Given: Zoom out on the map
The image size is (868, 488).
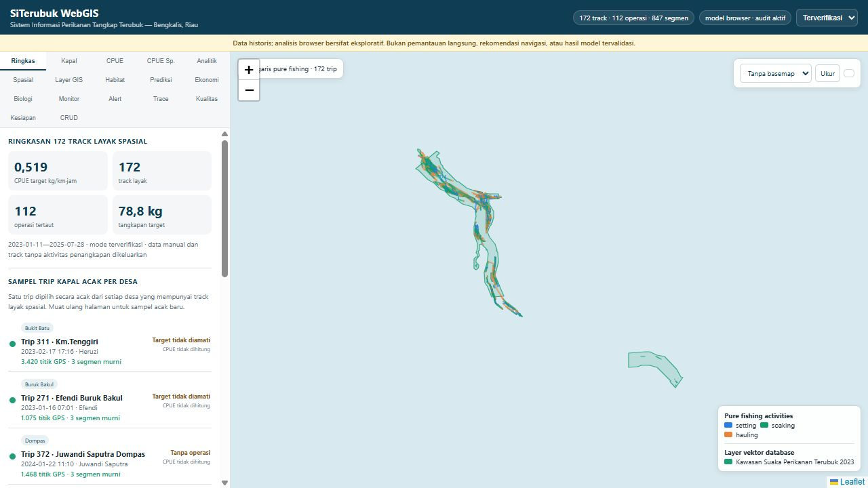Looking at the screenshot, I should [x=249, y=90].
